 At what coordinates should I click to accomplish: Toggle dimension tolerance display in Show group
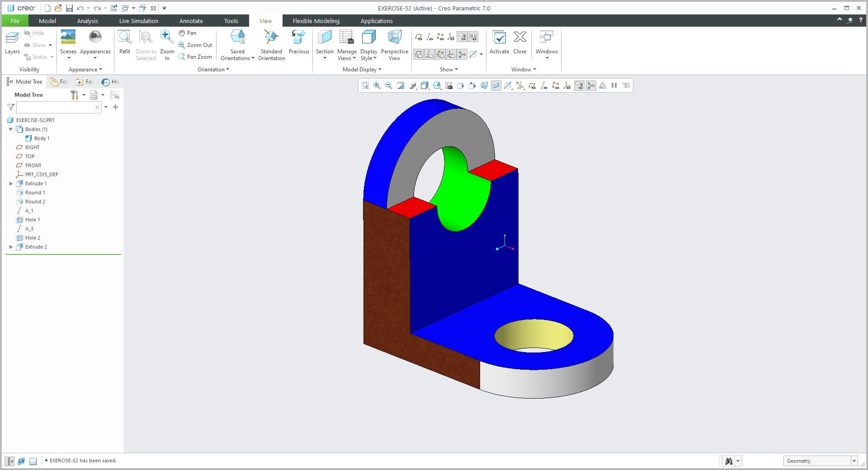(x=473, y=37)
